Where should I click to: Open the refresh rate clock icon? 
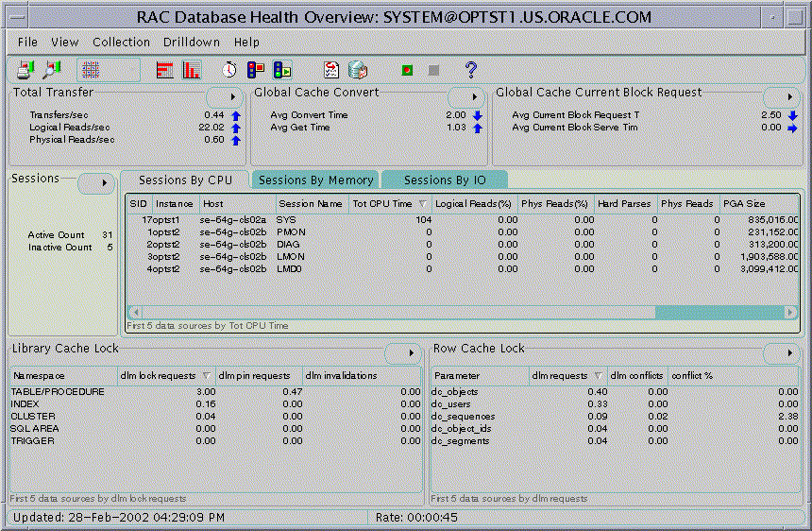coord(229,70)
